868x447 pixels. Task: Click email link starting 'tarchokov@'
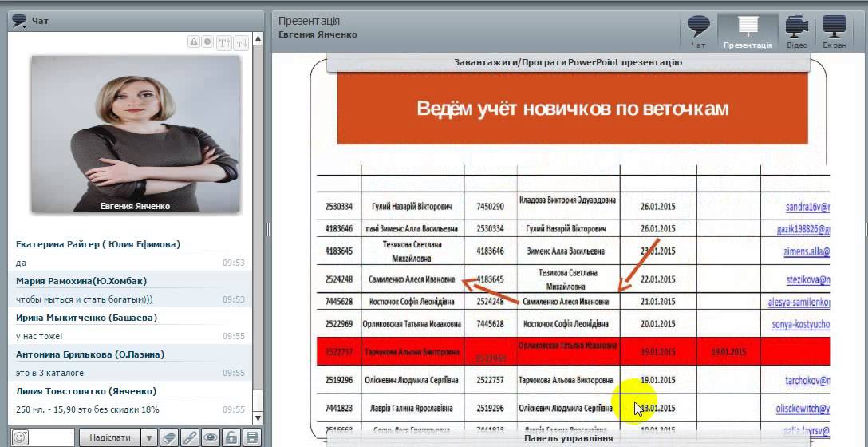coord(807,381)
